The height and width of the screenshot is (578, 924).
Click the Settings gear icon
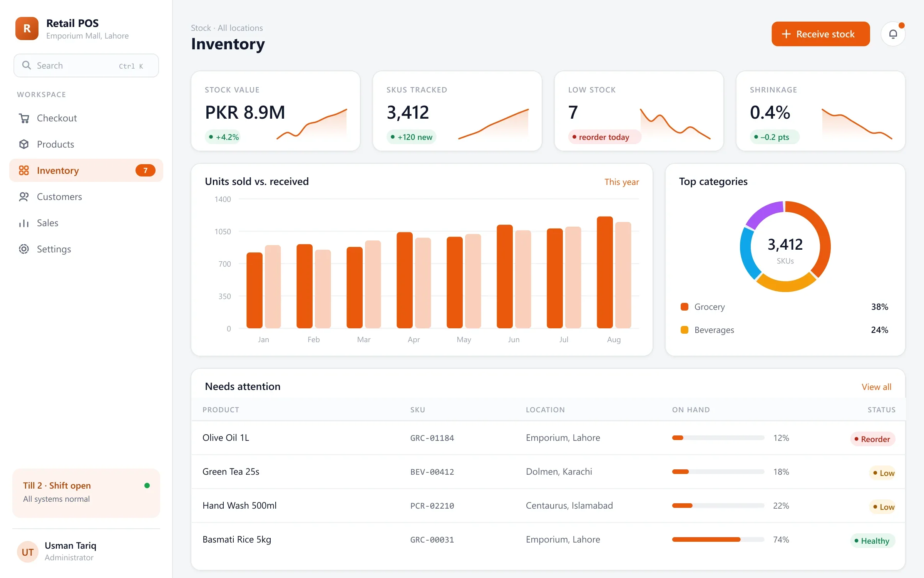[x=24, y=249]
